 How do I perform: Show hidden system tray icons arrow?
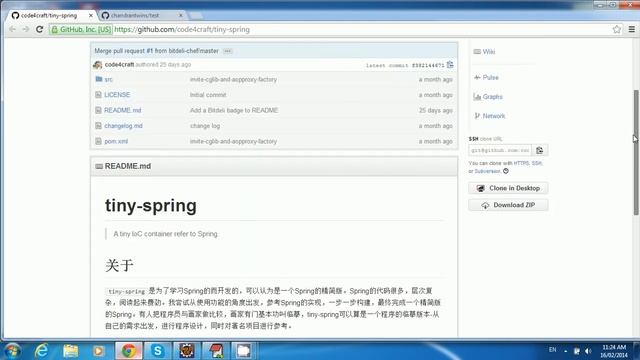pos(566,351)
